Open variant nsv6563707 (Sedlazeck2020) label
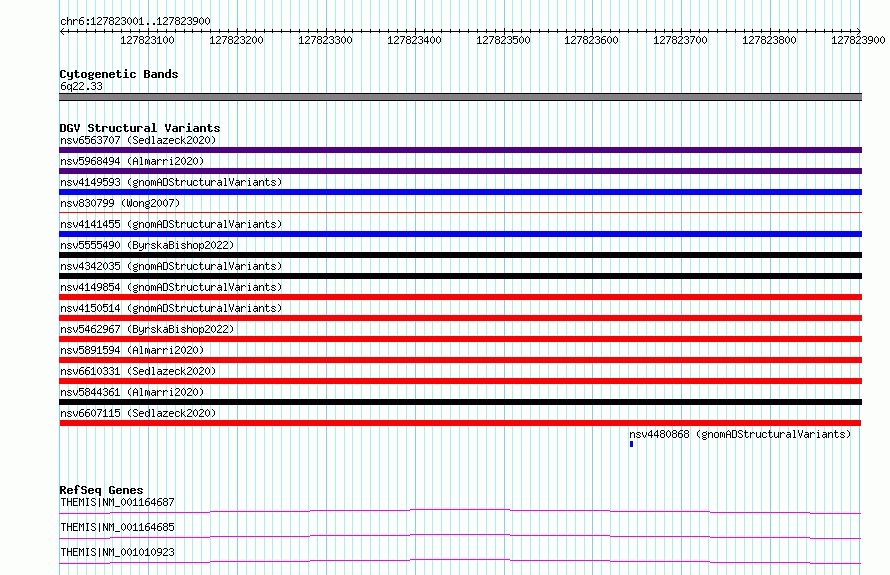This screenshot has width=890, height=575. (138, 140)
